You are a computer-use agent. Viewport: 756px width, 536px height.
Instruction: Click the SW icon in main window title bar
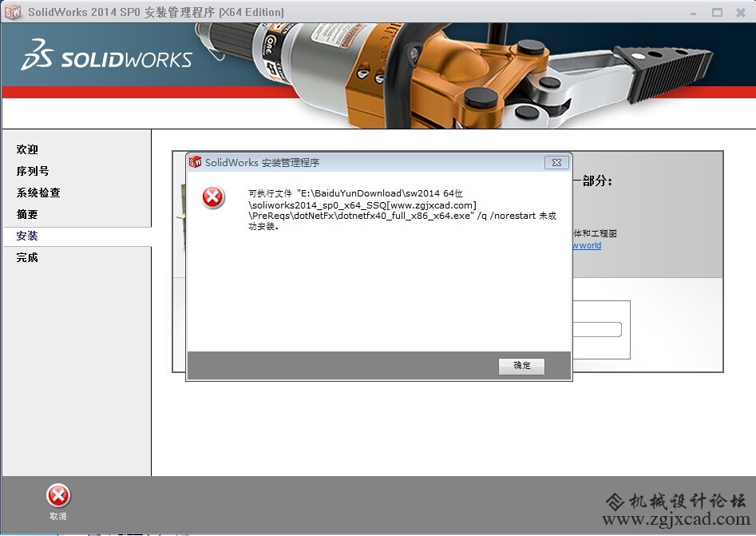click(x=13, y=12)
